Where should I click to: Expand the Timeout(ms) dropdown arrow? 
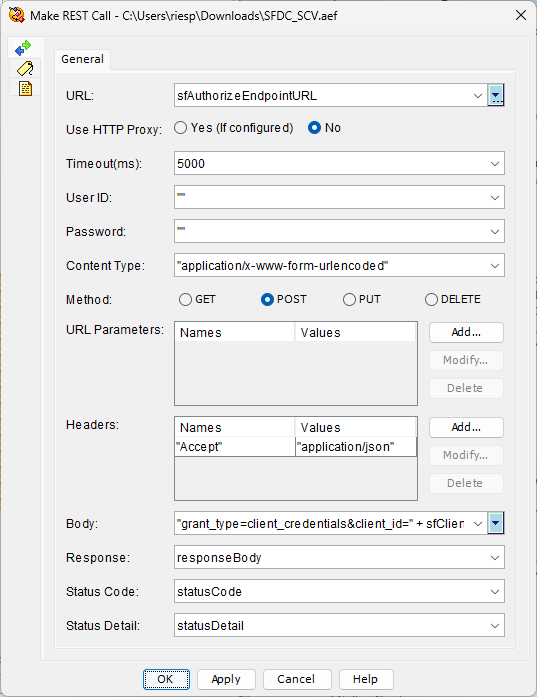tap(495, 164)
